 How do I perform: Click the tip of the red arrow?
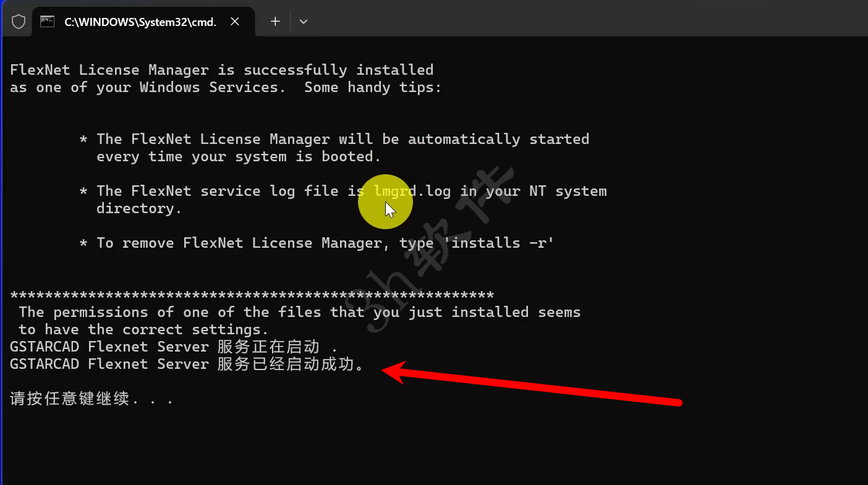pos(385,371)
